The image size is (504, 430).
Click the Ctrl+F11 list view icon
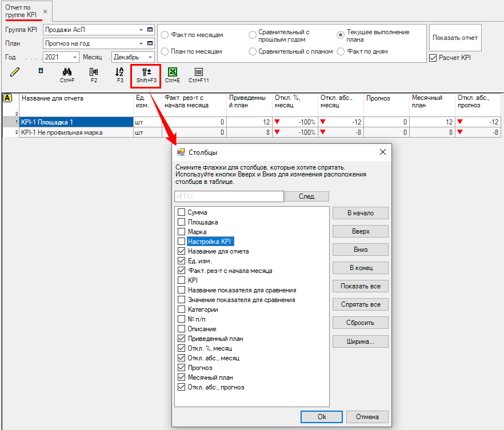198,72
